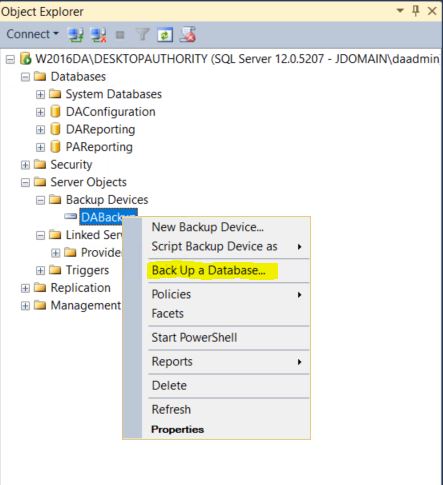Click the Backup Devices folder icon

[55, 199]
